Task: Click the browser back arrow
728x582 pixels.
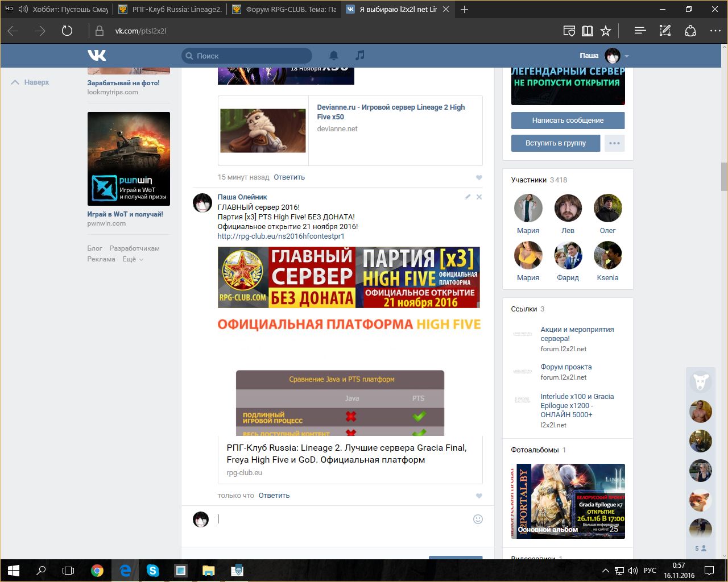Action: [x=13, y=31]
